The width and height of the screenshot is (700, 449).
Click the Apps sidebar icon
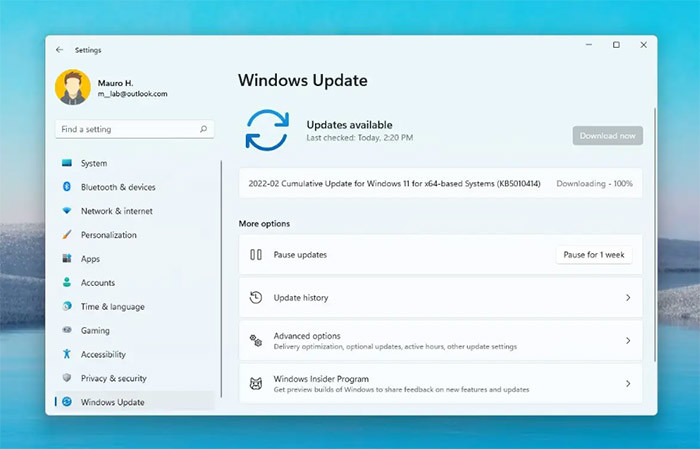click(x=67, y=258)
